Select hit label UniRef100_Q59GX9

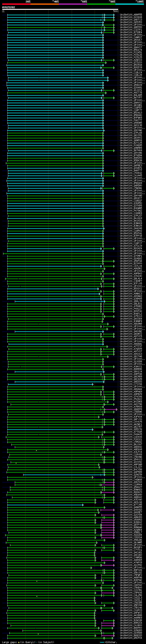tap(131, 85)
